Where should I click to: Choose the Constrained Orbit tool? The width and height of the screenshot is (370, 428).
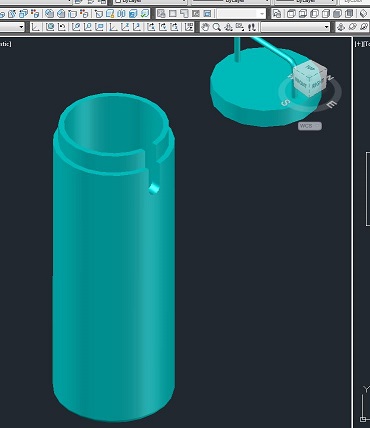(x=341, y=27)
